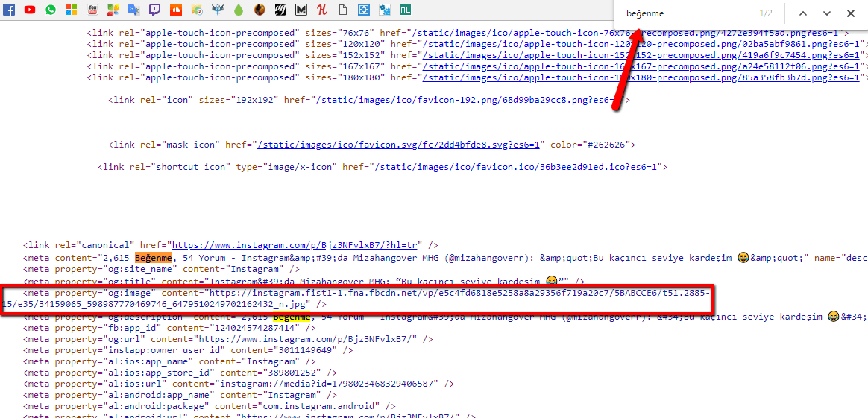Click the com.instagram.android package value
Image resolution: width=868 pixels, height=418 pixels.
point(321,406)
